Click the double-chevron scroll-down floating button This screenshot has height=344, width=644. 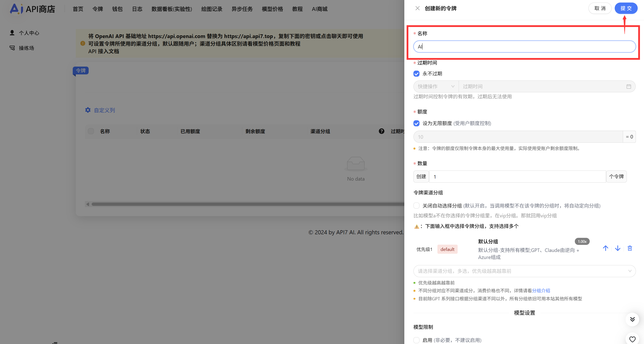(x=632, y=320)
